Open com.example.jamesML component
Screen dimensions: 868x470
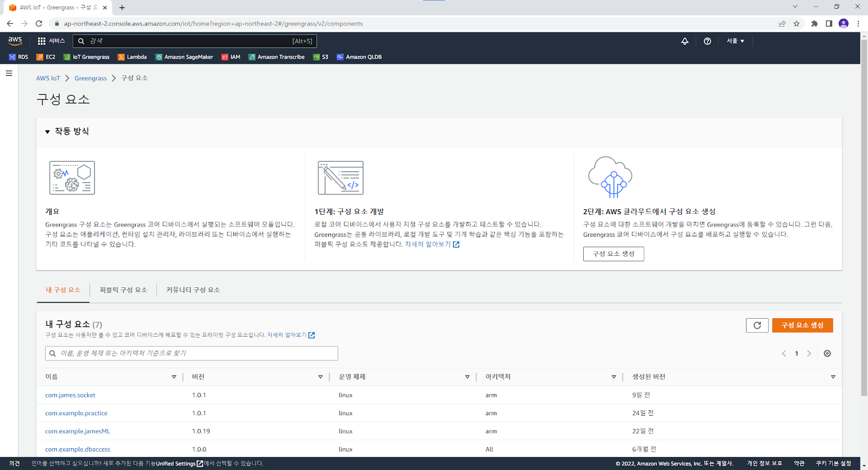(x=78, y=432)
